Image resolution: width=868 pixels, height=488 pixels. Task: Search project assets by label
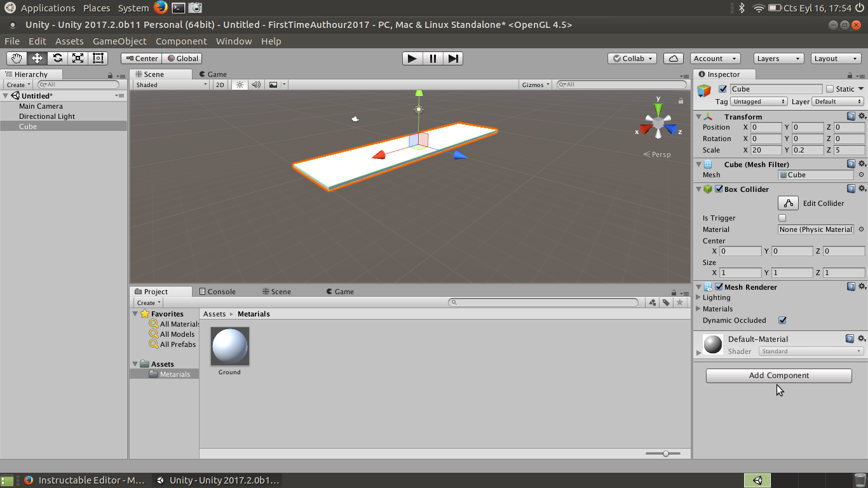(x=666, y=302)
